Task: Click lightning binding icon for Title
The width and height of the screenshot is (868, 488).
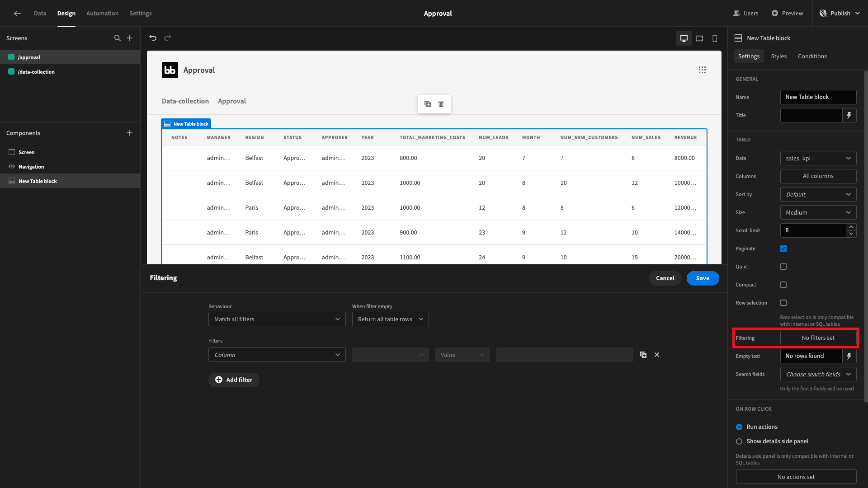Action: 849,115
